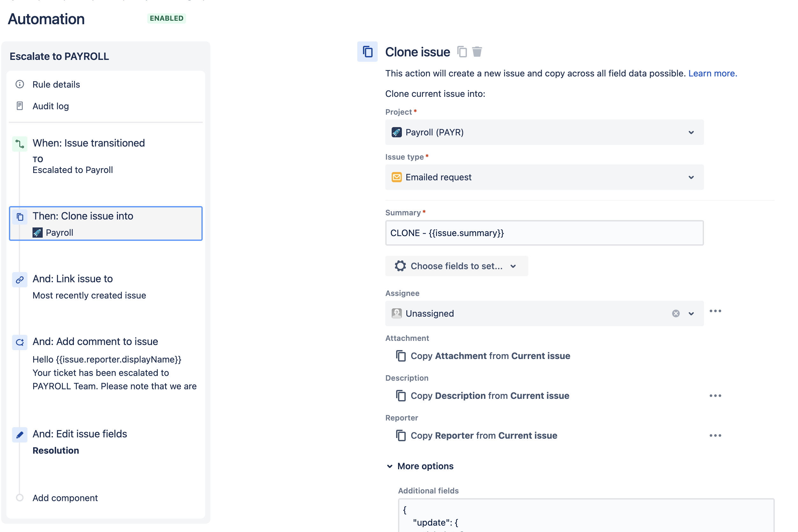
Task: Click the Link issue chain icon
Action: 20,280
